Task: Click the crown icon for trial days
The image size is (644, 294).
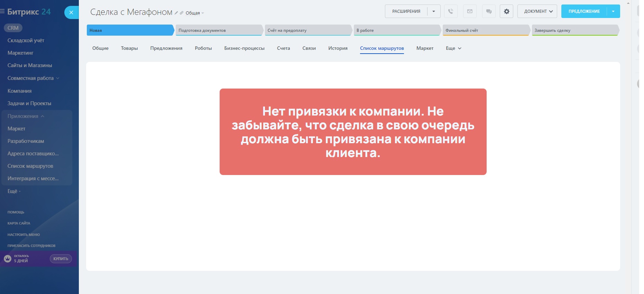Action: point(8,258)
